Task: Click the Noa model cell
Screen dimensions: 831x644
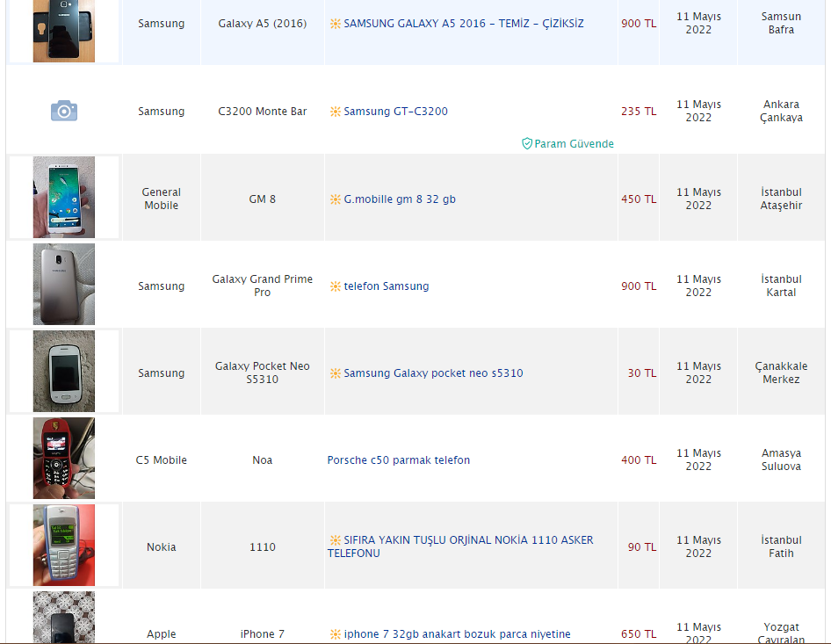Action: click(x=263, y=460)
